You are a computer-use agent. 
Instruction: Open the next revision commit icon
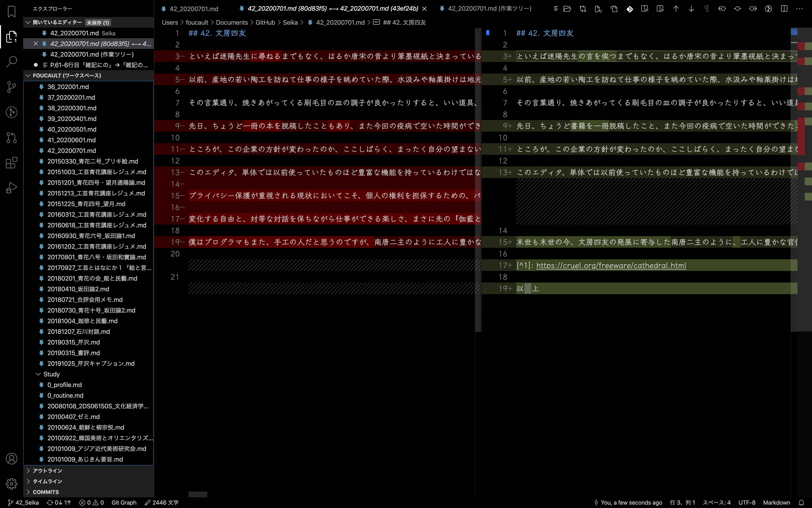tap(753, 9)
